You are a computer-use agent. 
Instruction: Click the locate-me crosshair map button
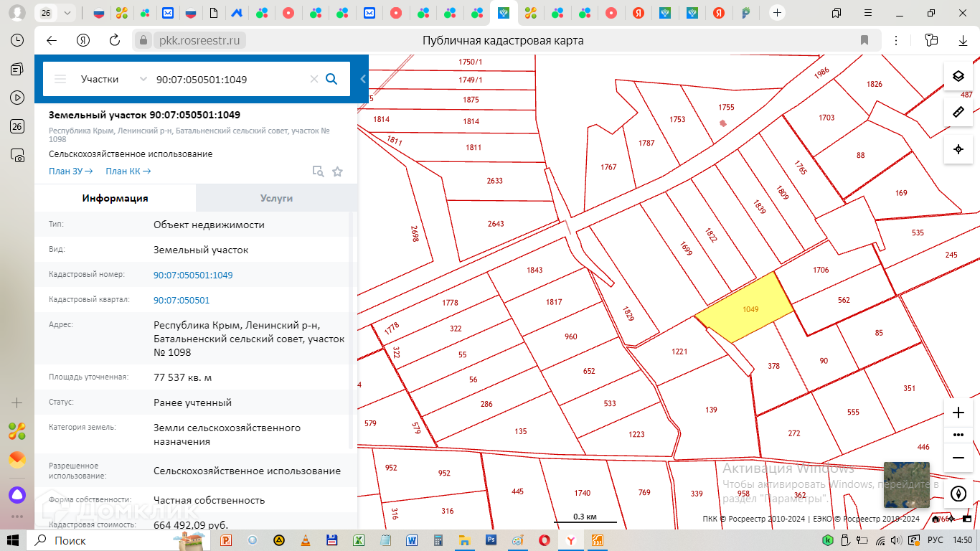[x=958, y=149]
